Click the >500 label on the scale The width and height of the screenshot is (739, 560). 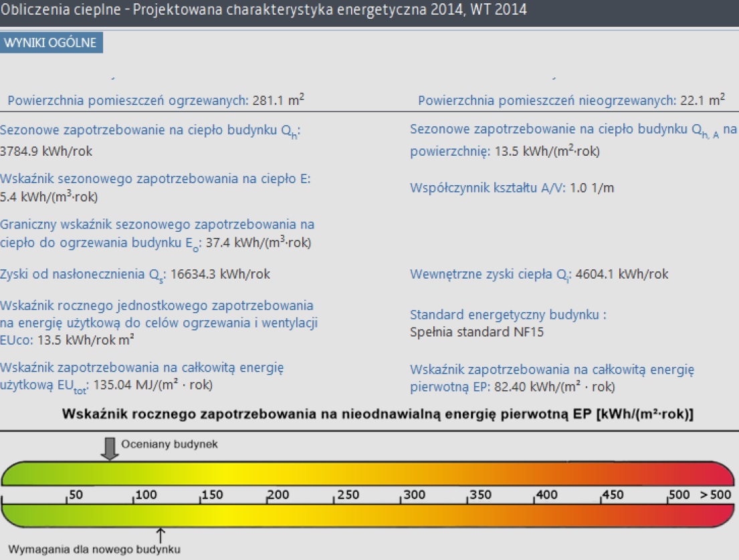pos(716,495)
